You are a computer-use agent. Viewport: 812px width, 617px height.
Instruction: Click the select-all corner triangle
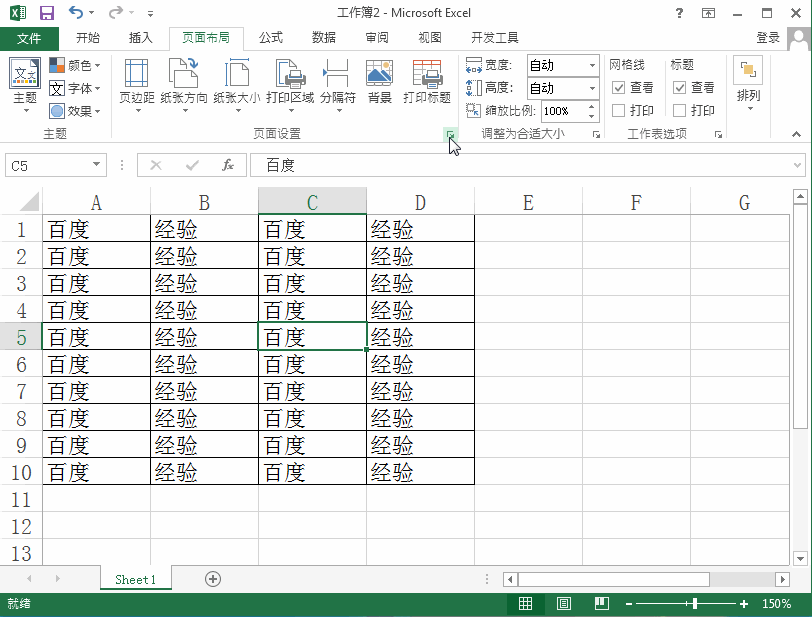pos(29,202)
